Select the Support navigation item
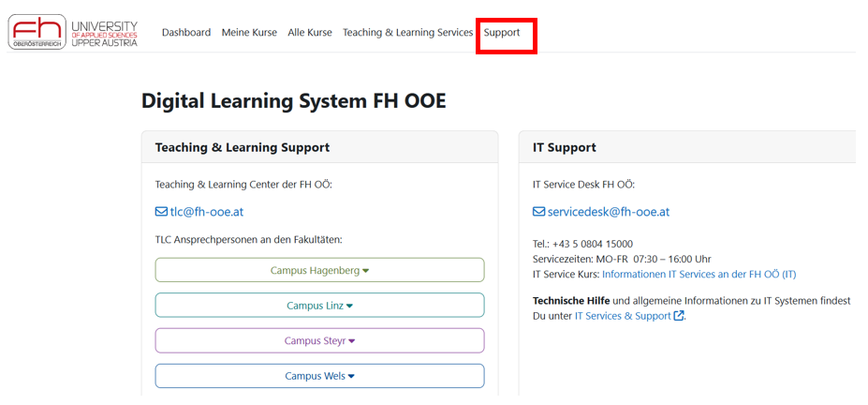Viewport: 868px width, 405px height. tap(502, 33)
